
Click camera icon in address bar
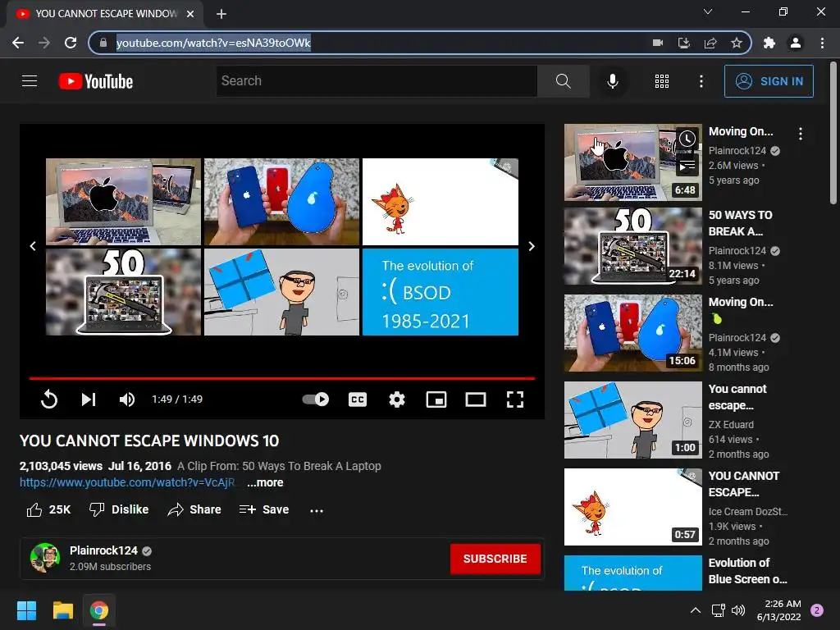[x=658, y=43]
